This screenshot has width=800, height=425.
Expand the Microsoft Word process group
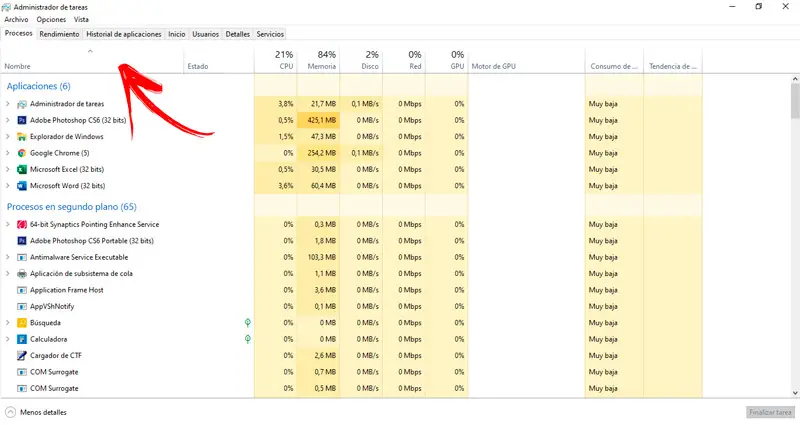(x=8, y=186)
